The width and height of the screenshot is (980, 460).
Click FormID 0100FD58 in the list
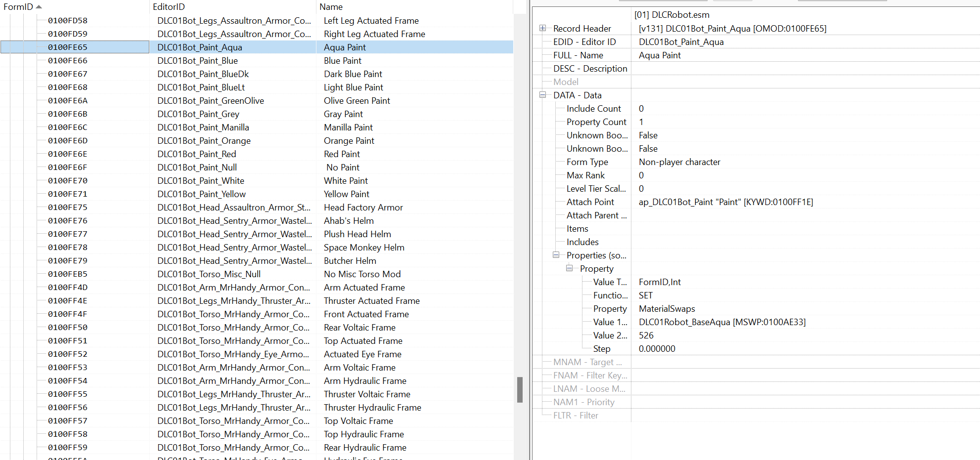point(68,21)
